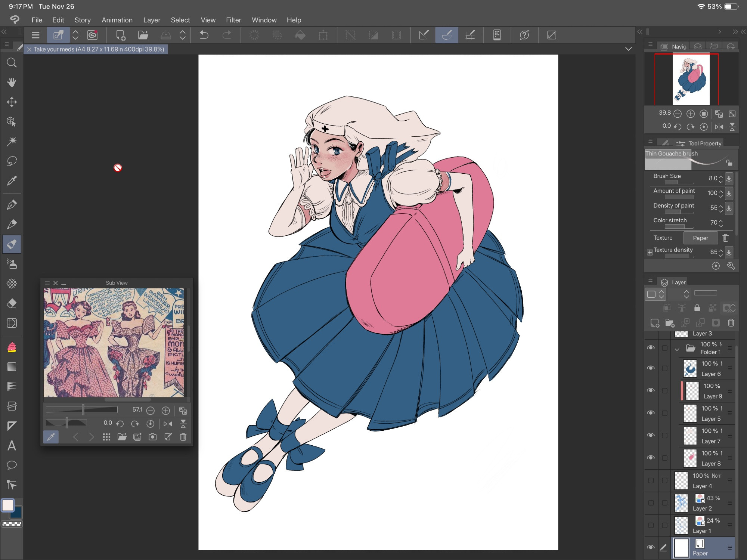Select the Layer 3 row
This screenshot has width=747, height=560.
click(702, 334)
